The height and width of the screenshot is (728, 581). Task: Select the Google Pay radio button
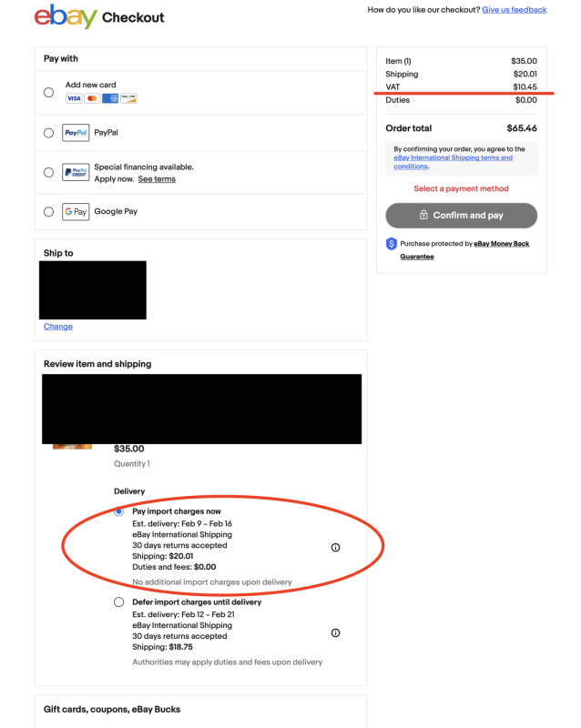[x=48, y=212]
